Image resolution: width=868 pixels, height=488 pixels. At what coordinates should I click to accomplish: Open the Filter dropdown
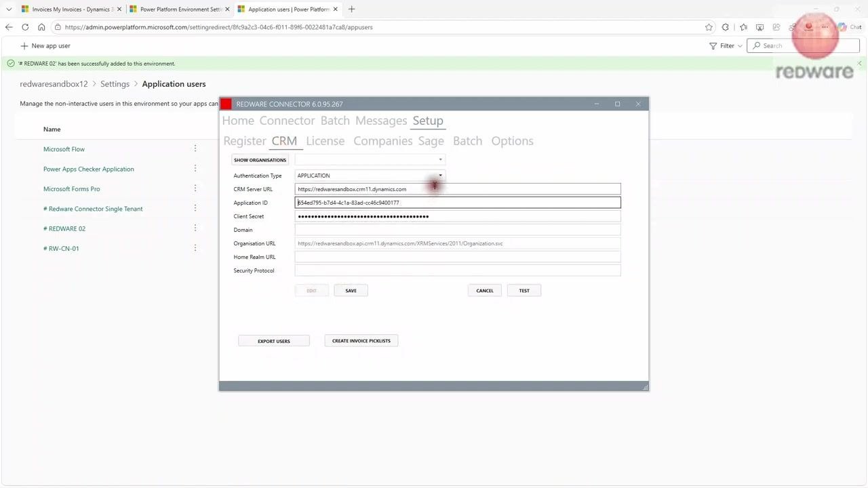(x=726, y=46)
